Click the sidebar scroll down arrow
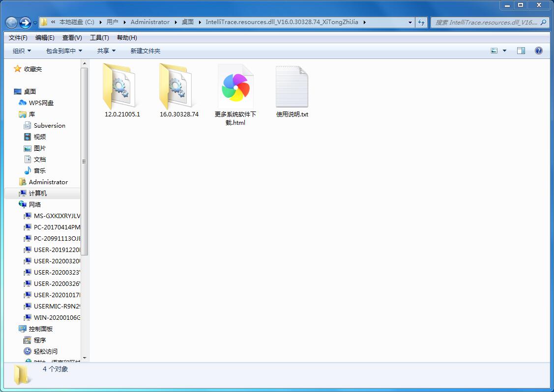The image size is (554, 392). [x=85, y=358]
